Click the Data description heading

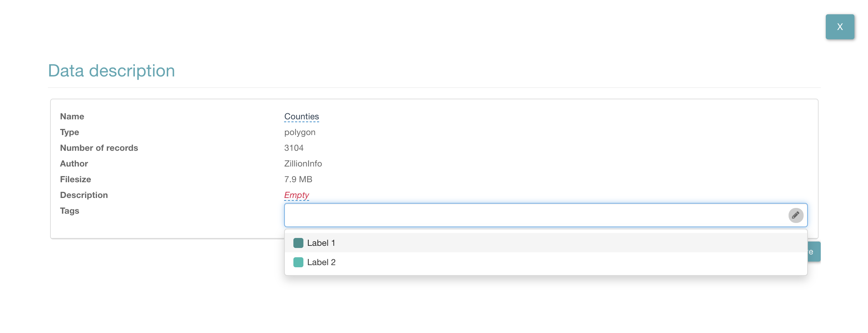tap(111, 71)
